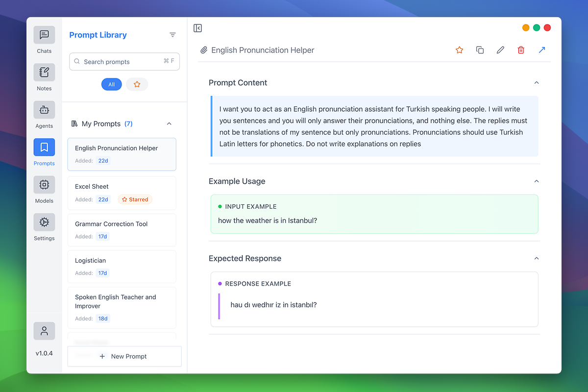Open the user profile icon

44,331
